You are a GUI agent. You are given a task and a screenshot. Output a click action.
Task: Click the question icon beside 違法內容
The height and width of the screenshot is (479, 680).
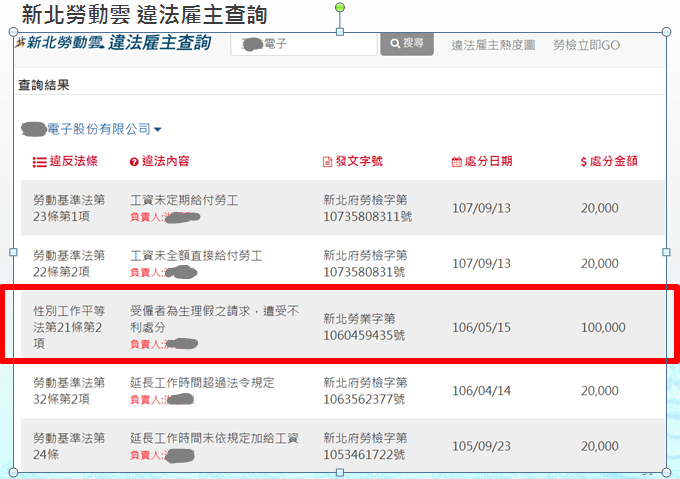[x=134, y=162]
